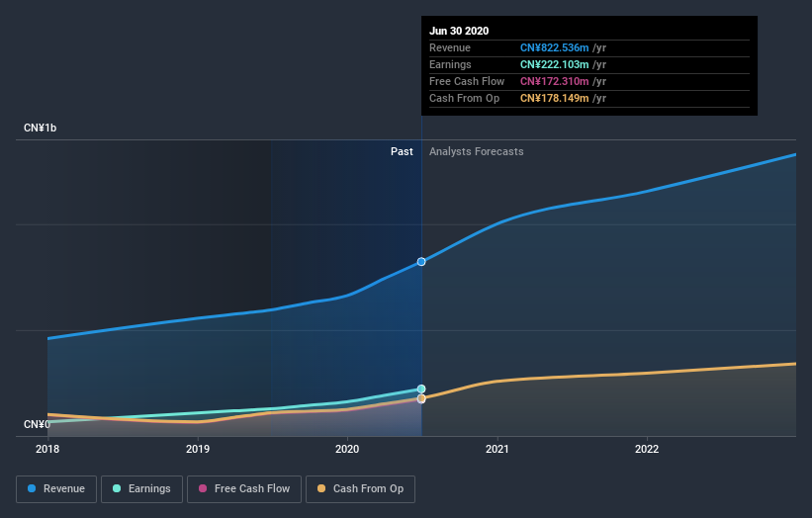
Task: Click the Analysts Forecasts label
Action: pyautogui.click(x=477, y=151)
